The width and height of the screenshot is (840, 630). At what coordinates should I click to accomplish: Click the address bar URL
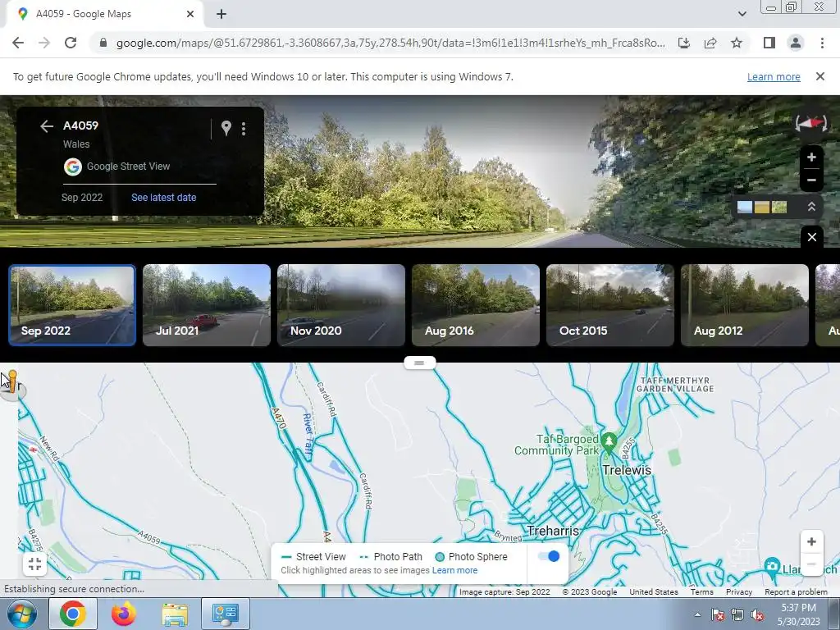(390, 43)
